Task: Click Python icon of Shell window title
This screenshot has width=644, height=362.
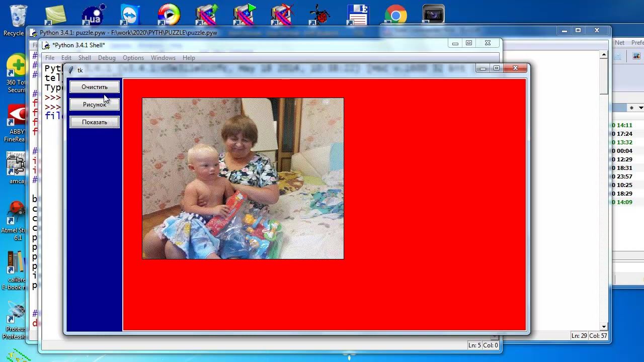Action: [x=46, y=45]
